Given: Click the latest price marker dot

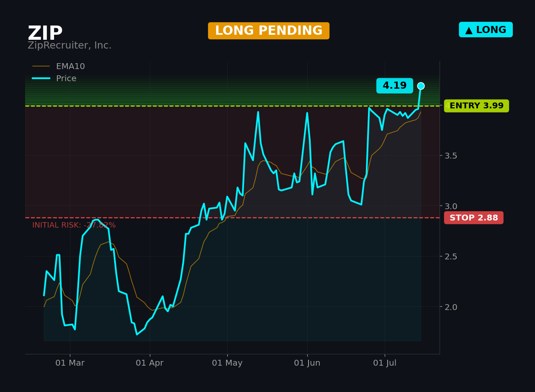Looking at the screenshot, I should [421, 86].
